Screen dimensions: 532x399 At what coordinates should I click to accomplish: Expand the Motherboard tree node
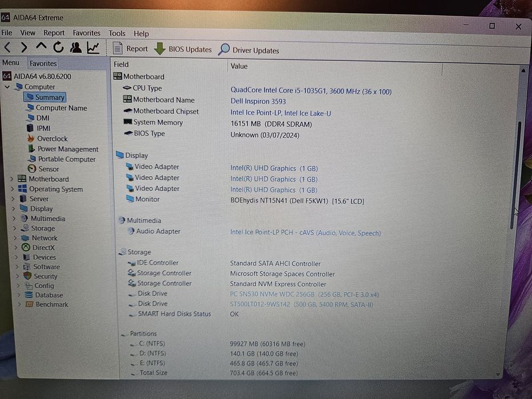pyautogui.click(x=12, y=178)
